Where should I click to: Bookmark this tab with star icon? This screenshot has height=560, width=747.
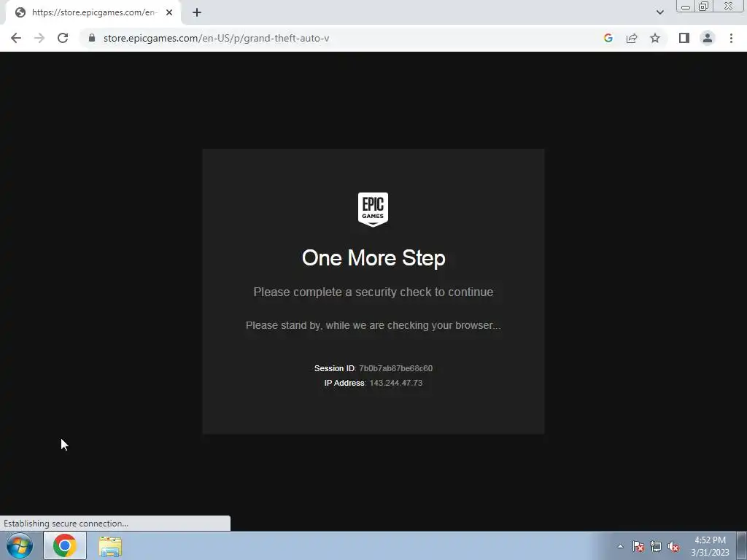(x=655, y=38)
